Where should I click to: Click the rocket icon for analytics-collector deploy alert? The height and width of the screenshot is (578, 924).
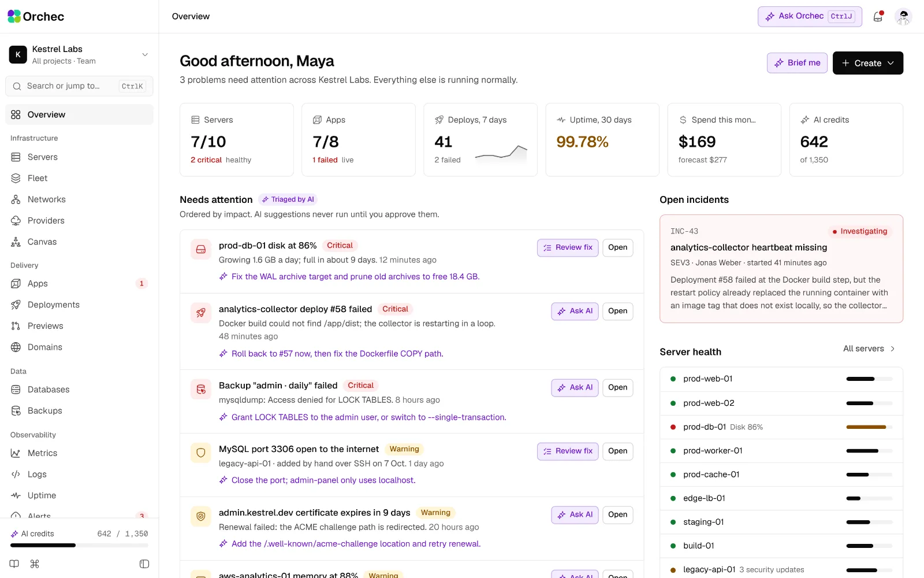coord(201,313)
